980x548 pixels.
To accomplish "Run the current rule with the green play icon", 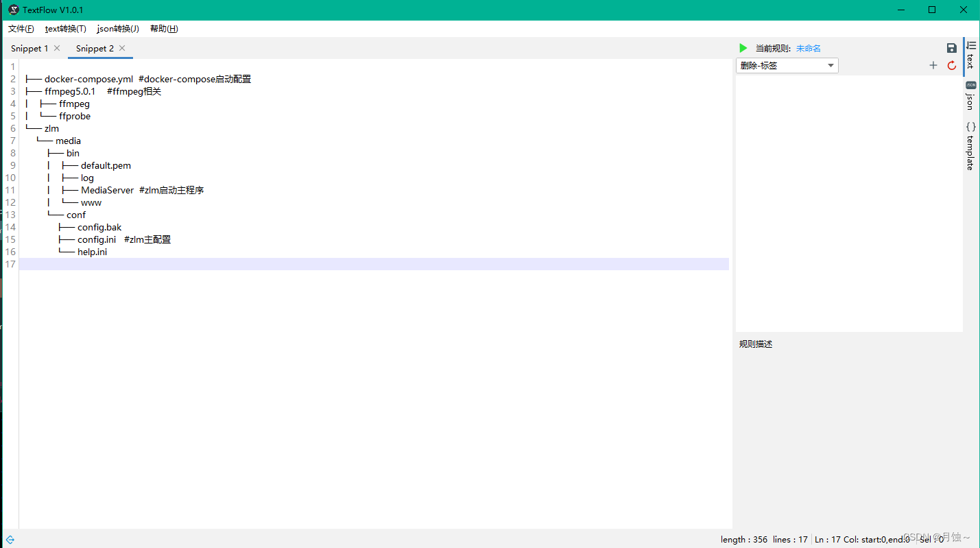I will point(743,48).
